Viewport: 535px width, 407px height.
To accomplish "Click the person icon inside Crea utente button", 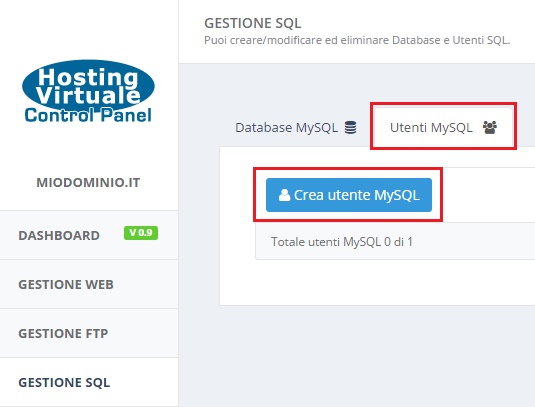I will coord(284,195).
